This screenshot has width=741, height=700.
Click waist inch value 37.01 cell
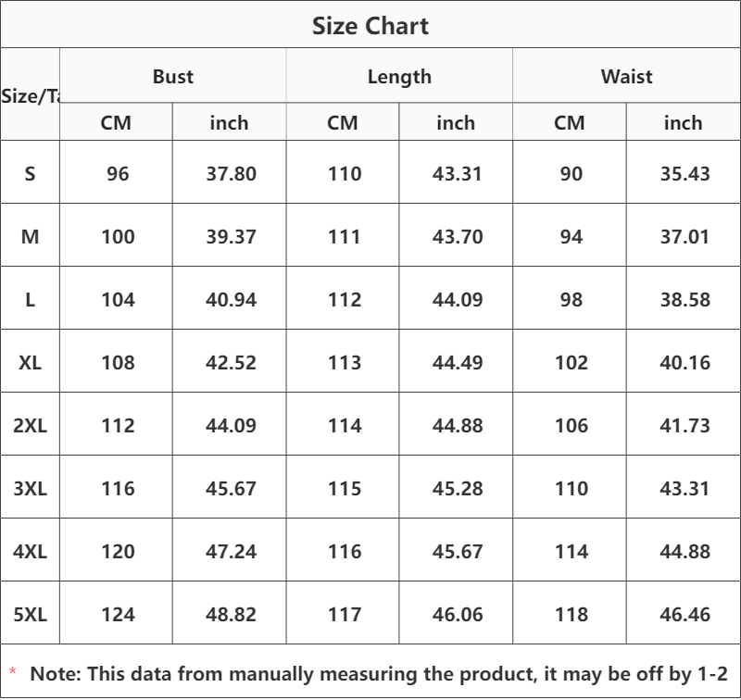tap(684, 237)
